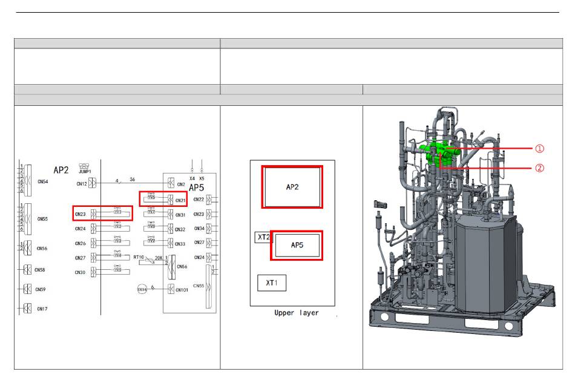Select the YV8 valve symbol wired to CN32
The width and height of the screenshot is (575, 392).
[151, 225]
